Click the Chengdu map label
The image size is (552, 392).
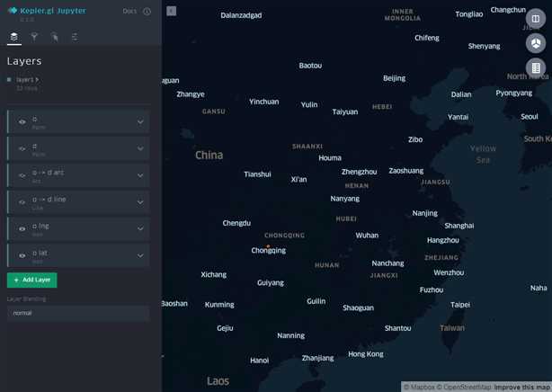point(236,223)
